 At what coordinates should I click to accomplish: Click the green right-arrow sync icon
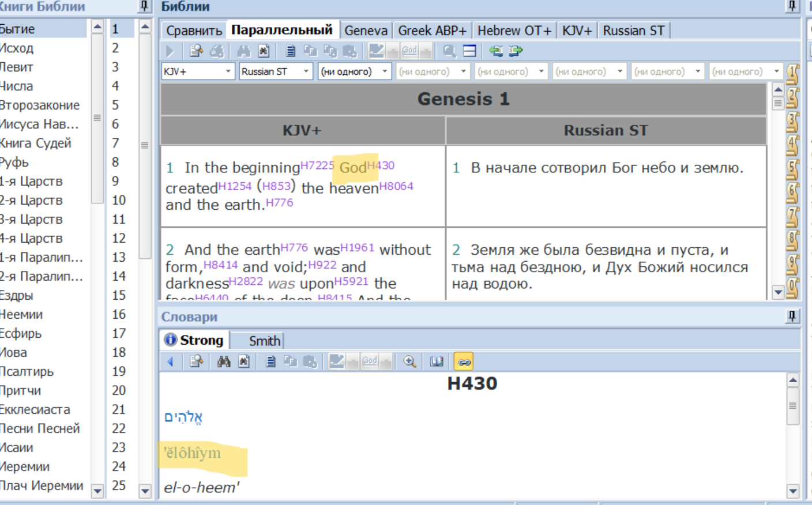tap(516, 51)
